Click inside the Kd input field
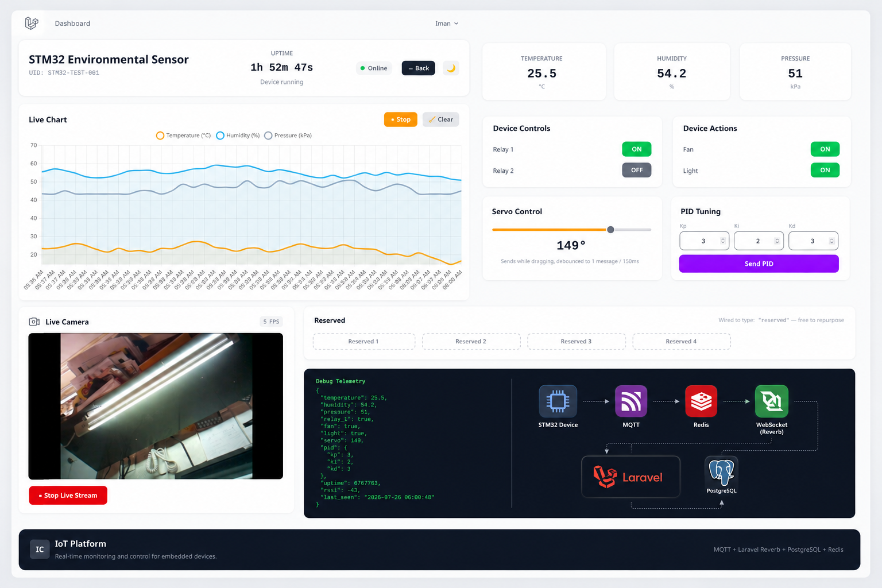The width and height of the screenshot is (882, 588). pyautogui.click(x=813, y=241)
